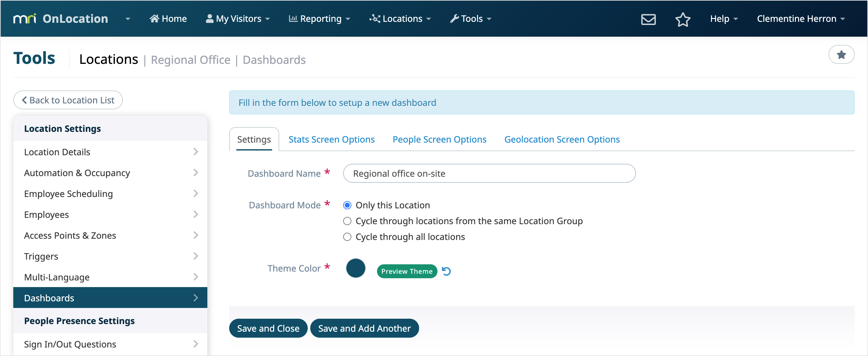
Task: Open the Theme Color swatch picker
Action: pos(355,268)
